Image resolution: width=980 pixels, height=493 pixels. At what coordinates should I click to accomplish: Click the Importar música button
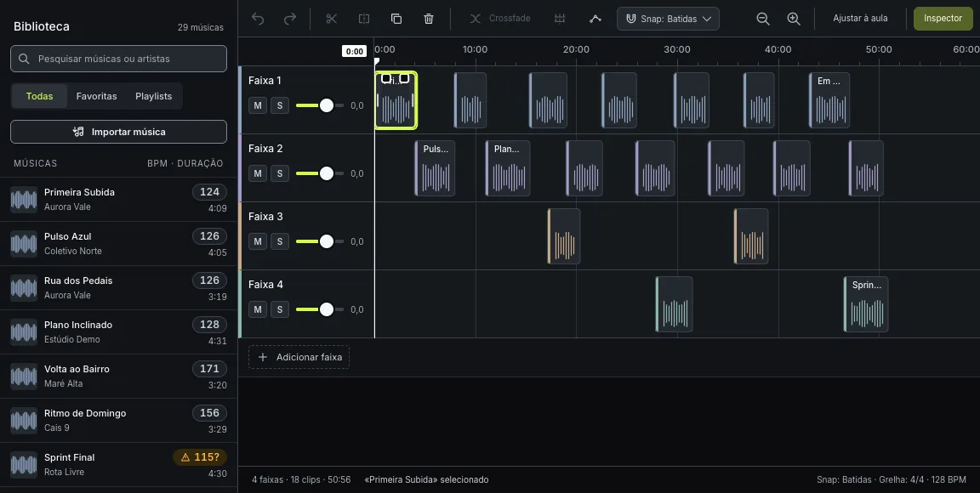[x=119, y=132]
